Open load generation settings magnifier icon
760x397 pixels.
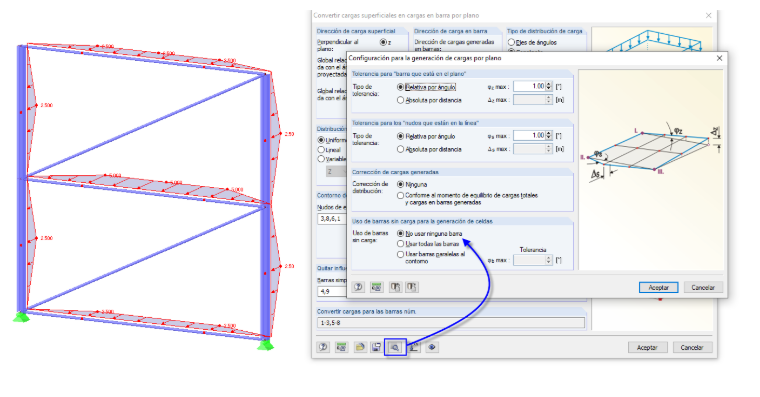click(x=395, y=347)
